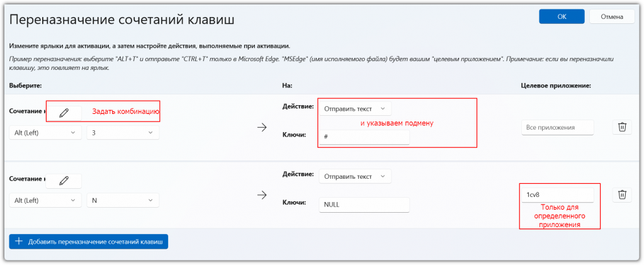
Task: Open the key dropdown showing N
Action: point(123,200)
